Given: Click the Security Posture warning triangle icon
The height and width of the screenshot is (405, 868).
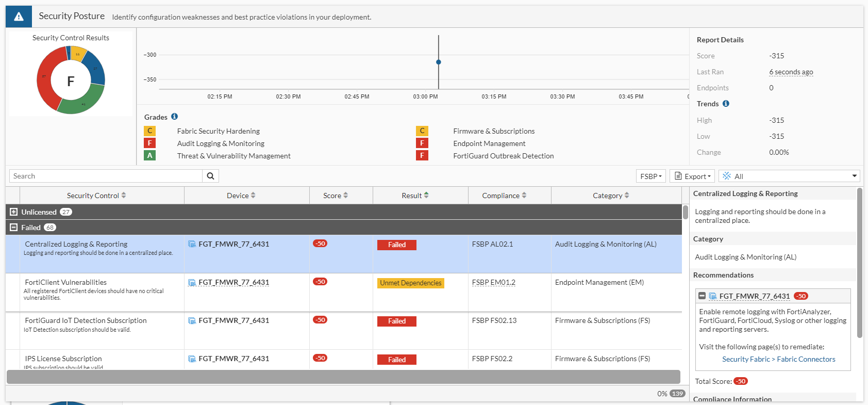Looking at the screenshot, I should (19, 17).
